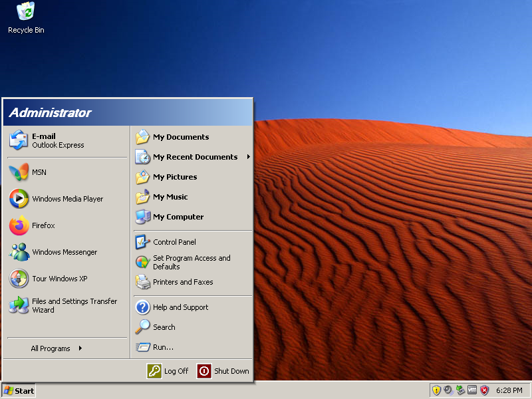This screenshot has width=532, height=399.
Task: Open the My Computer icon
Action: [x=143, y=217]
